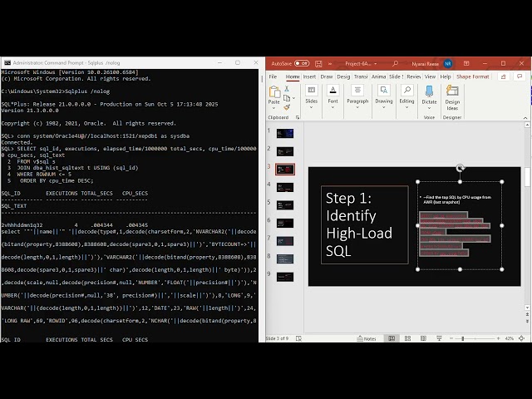
Task: Select slide 4 thumbnail
Action: tap(285, 187)
